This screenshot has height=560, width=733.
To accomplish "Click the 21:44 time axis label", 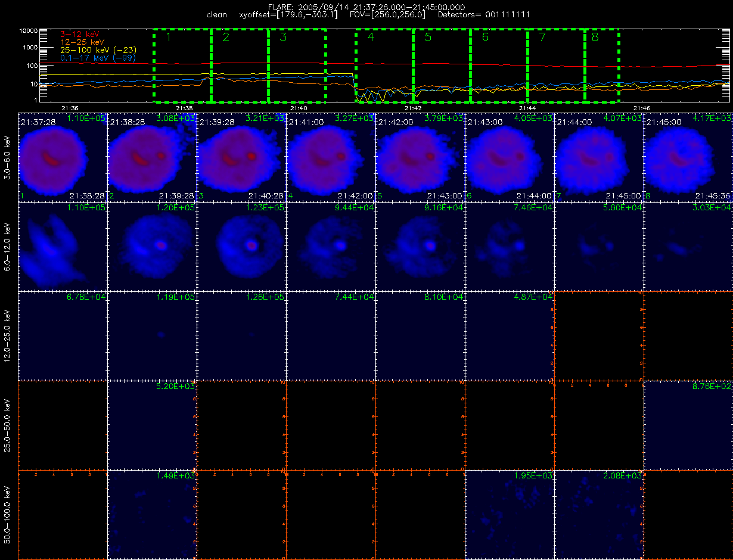I will (527, 108).
